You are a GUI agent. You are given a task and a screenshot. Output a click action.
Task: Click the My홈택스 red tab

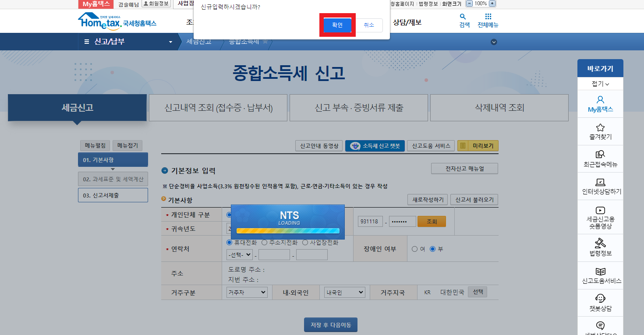tap(96, 4)
